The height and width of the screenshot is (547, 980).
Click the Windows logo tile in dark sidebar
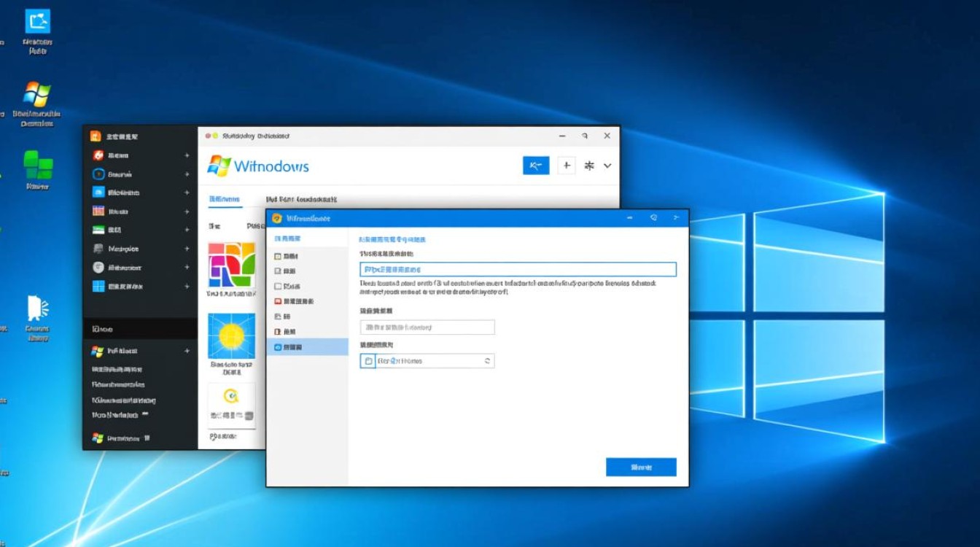98,287
